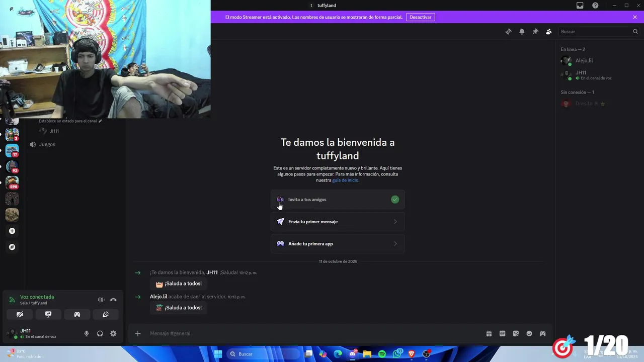Screen dimensions: 644x362
Task: Open the Windows Start menu
Action: coord(218,354)
